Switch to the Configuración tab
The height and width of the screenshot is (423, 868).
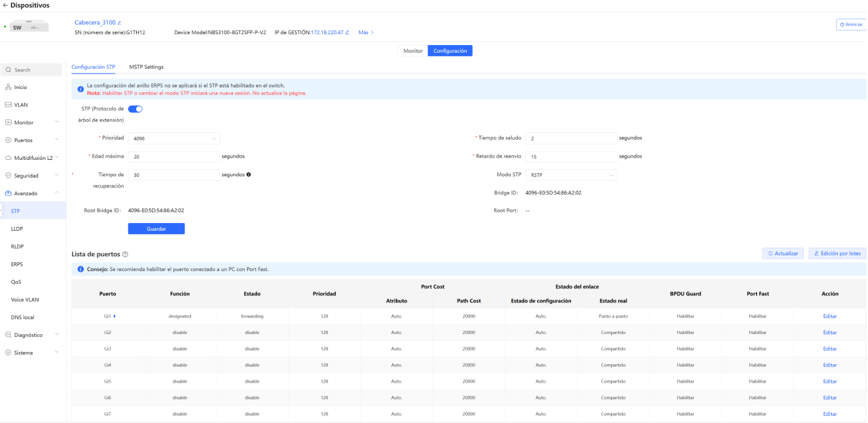point(450,51)
